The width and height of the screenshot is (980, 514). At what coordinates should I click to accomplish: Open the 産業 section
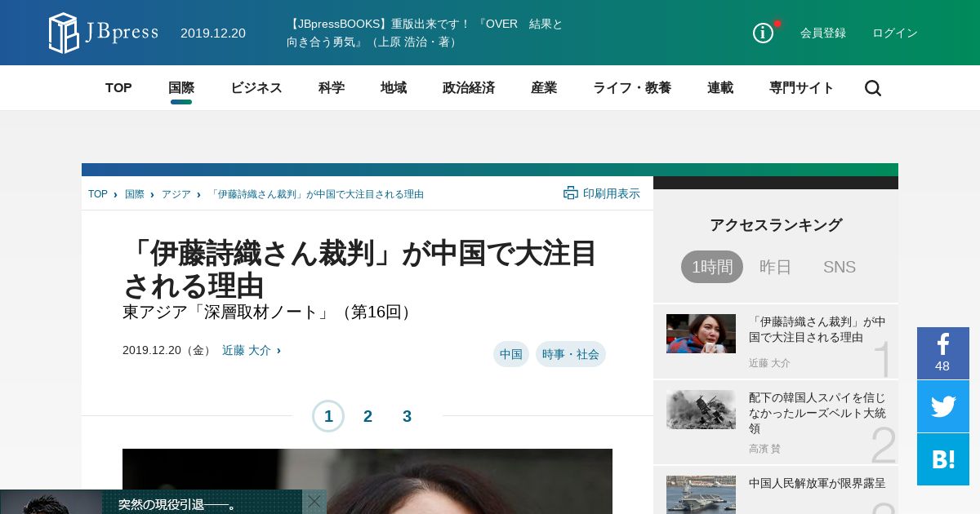[544, 88]
